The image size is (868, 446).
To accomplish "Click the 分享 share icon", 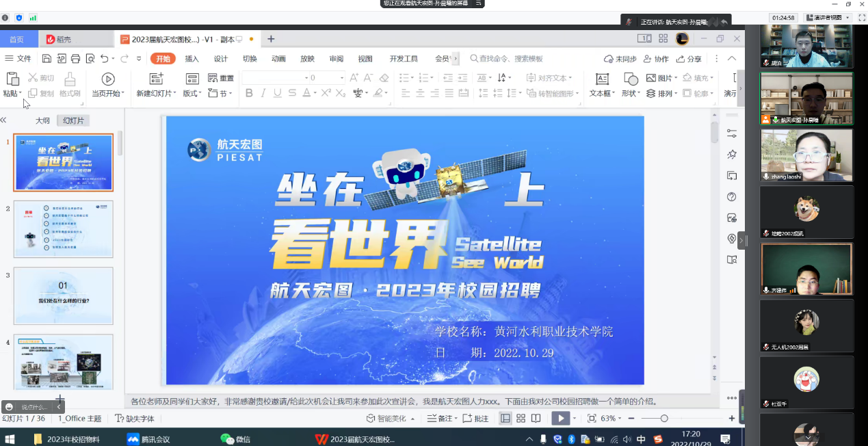I will tap(689, 59).
